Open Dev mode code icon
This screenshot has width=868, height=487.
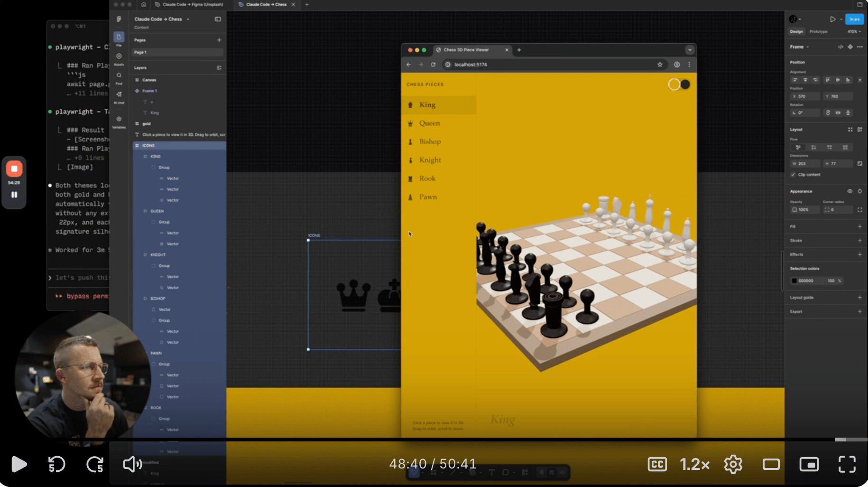840,47
